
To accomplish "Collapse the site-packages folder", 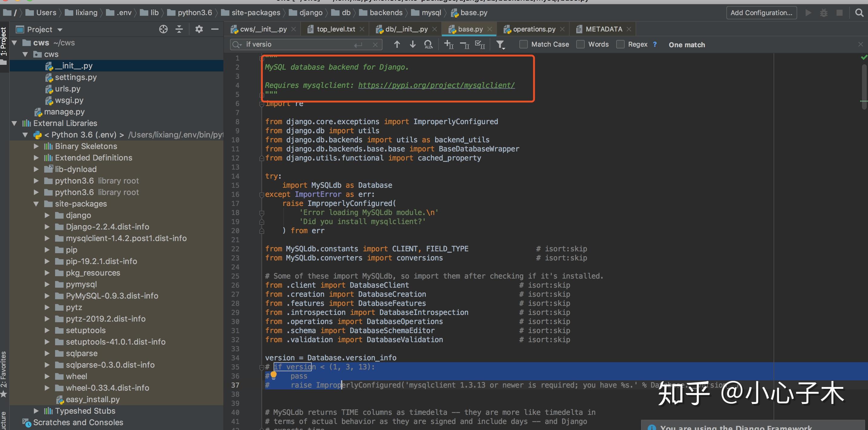I will 36,204.
